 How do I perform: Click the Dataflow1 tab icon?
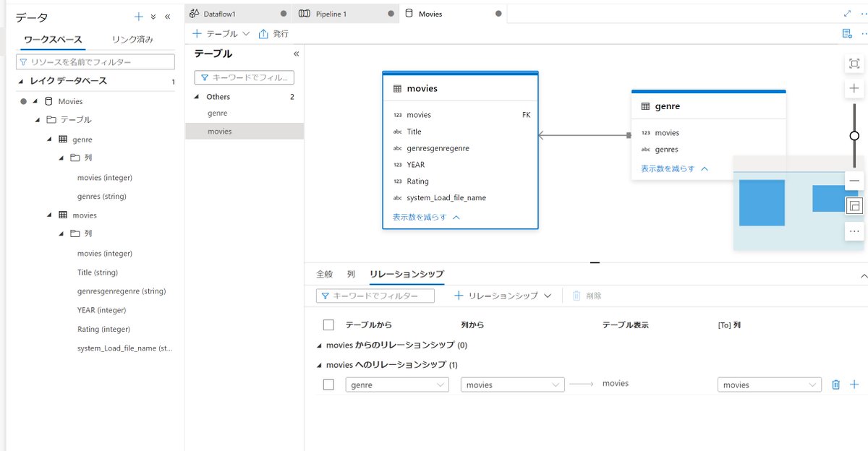[194, 14]
